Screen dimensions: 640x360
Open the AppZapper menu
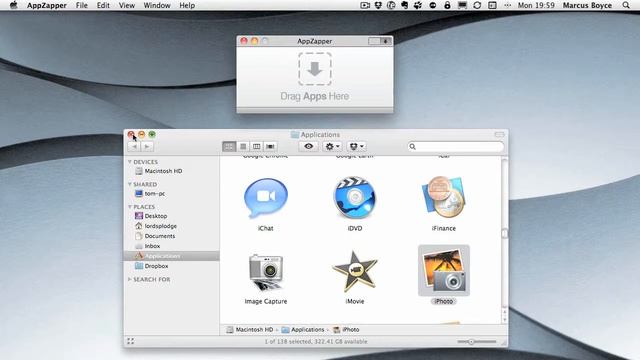pyautogui.click(x=47, y=5)
